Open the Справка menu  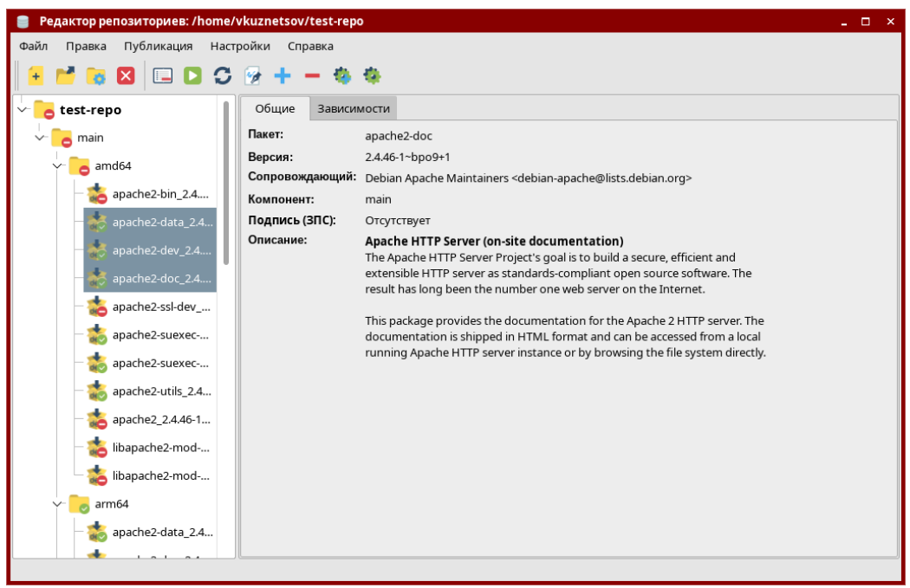tap(310, 46)
